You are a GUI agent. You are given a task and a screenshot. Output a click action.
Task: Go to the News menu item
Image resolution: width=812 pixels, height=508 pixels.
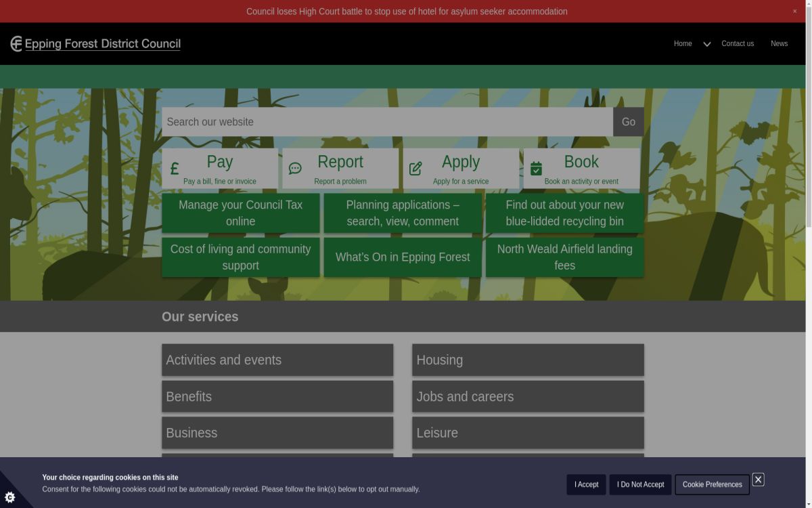[x=779, y=43]
